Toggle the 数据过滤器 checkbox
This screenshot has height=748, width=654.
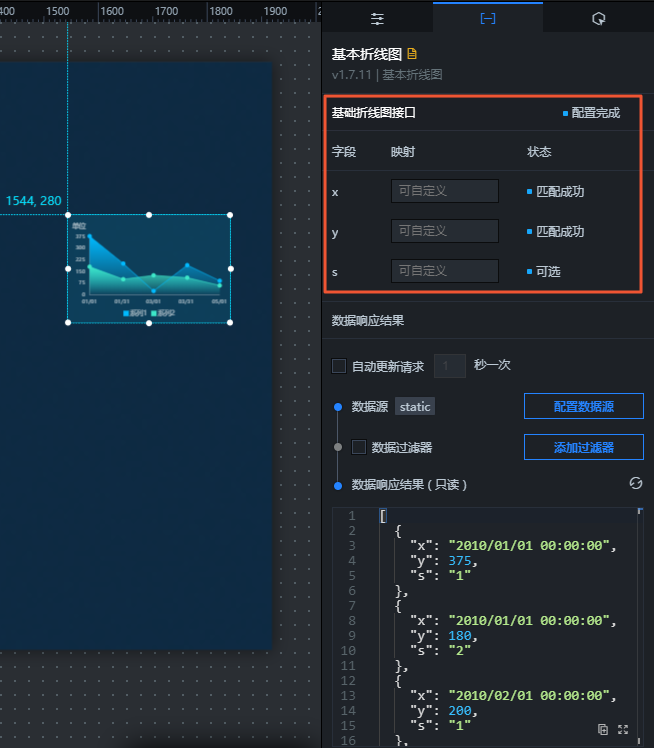[359, 447]
